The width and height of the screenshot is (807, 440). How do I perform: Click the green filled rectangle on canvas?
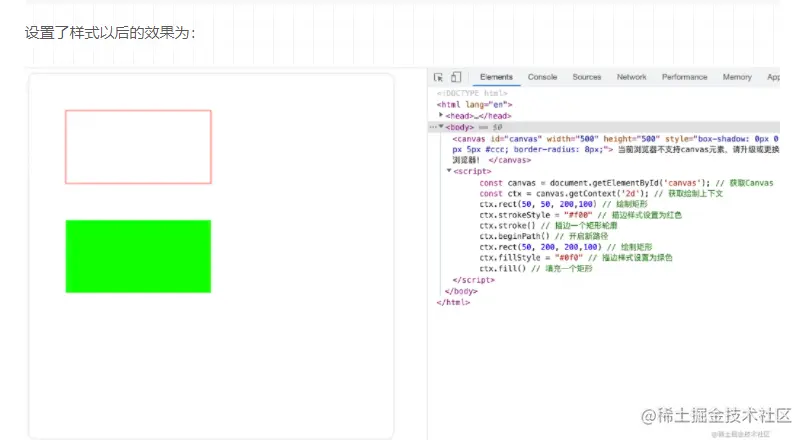coord(138,256)
